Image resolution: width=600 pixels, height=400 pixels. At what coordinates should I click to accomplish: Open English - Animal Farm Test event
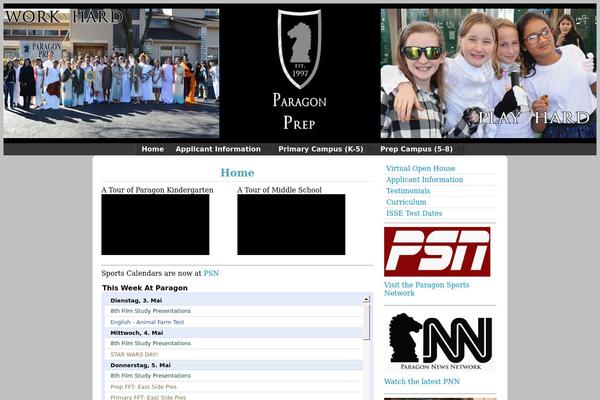coord(147,322)
